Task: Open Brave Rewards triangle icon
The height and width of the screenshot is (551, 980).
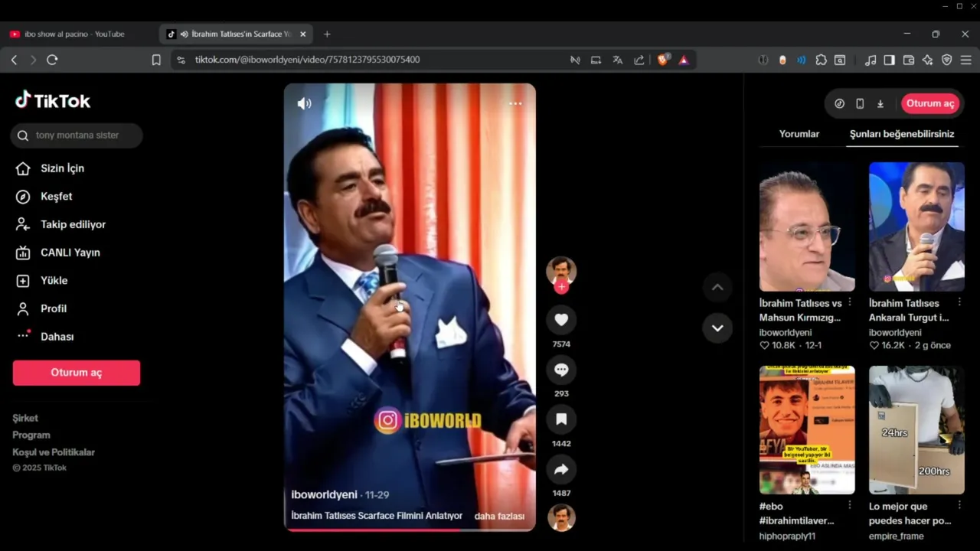Action: click(x=684, y=60)
